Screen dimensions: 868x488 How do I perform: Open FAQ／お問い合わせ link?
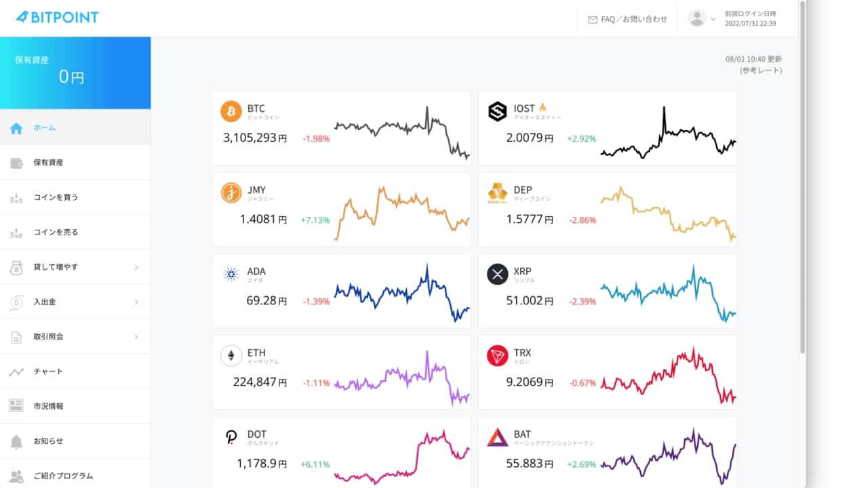(627, 19)
